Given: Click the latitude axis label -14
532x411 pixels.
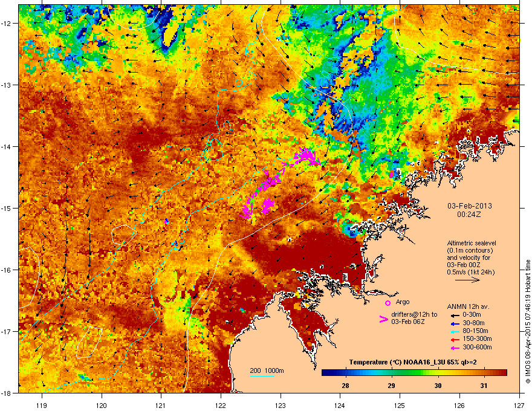Looking at the screenshot, I should (x=7, y=146).
